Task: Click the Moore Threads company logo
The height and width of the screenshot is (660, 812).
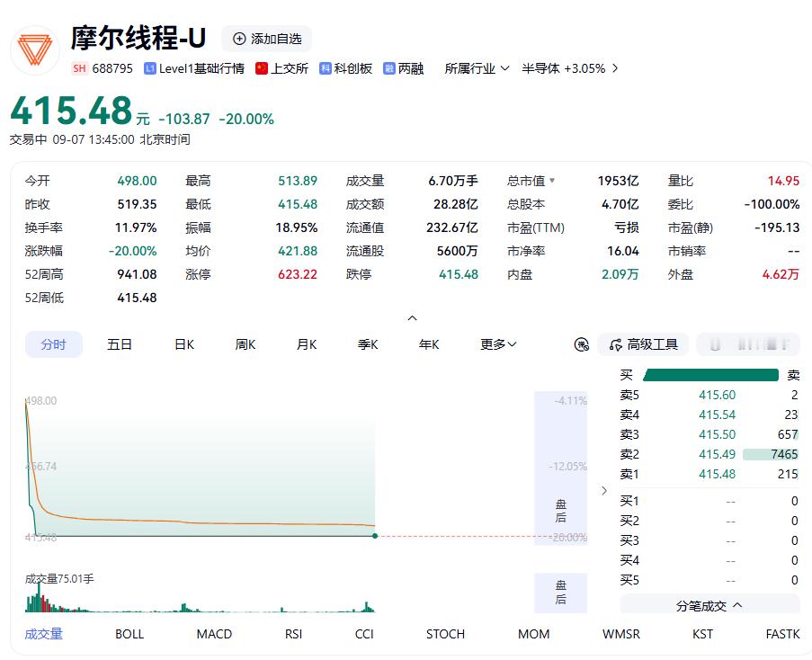Action: [x=35, y=50]
